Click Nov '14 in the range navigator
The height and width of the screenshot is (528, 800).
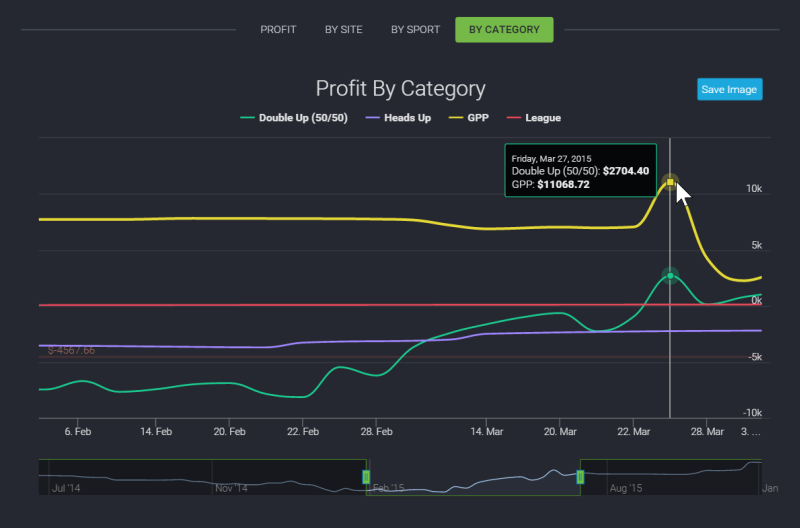click(x=231, y=488)
